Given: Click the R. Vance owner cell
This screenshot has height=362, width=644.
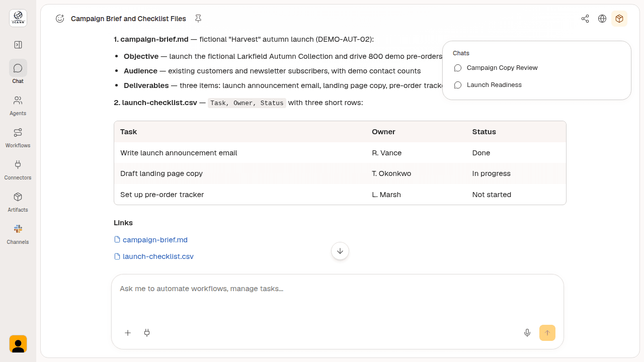Looking at the screenshot, I should coord(416,153).
